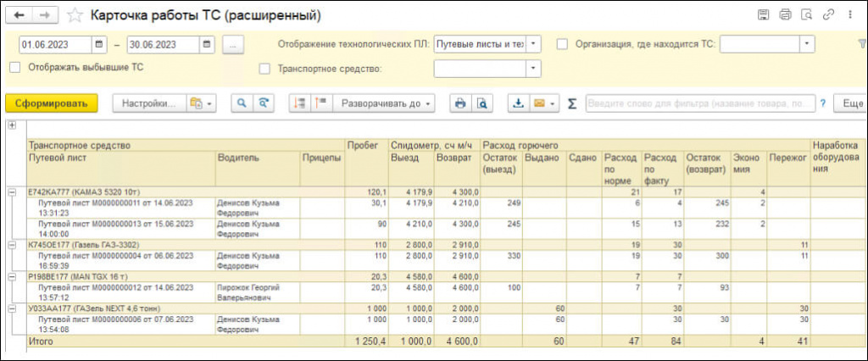Click the Сформировать button
Screen dimensions: 868x361
[52, 103]
